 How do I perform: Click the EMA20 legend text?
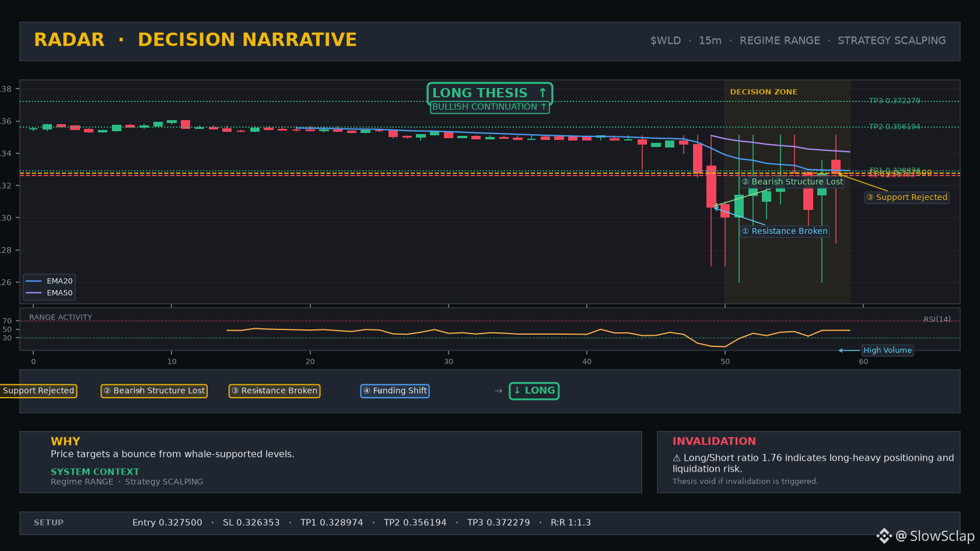[x=60, y=281]
